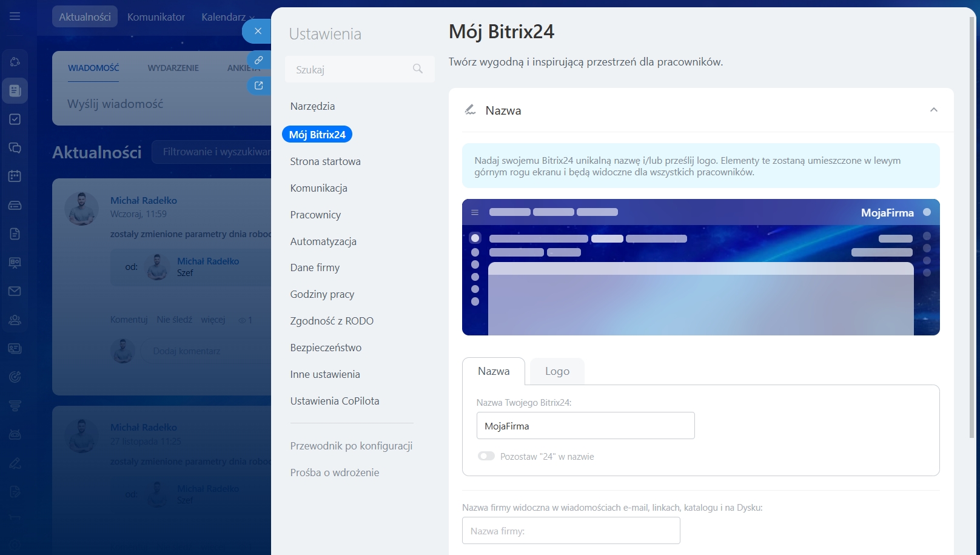
Task: Focus the Nazwa firmy input field
Action: click(x=571, y=531)
